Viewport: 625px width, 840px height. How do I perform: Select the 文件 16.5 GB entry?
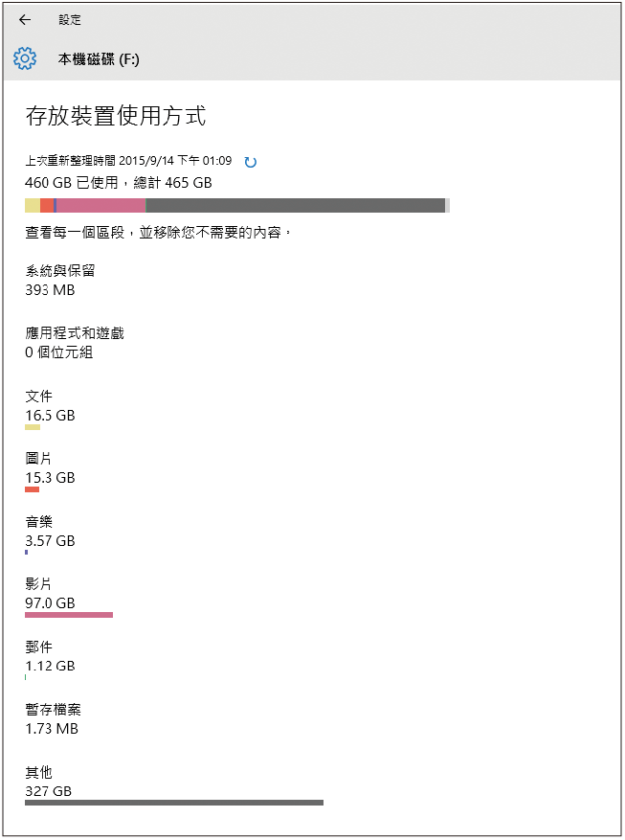click(50, 406)
